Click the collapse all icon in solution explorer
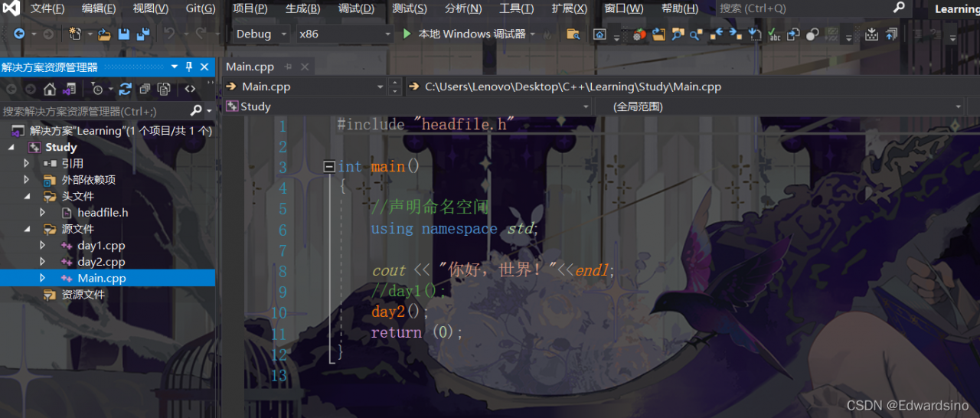The image size is (980, 418). tap(144, 89)
